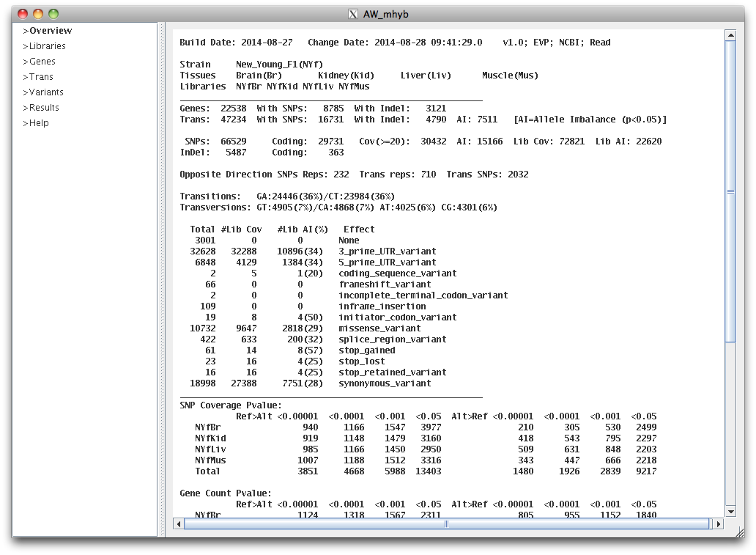The height and width of the screenshot is (555, 756).
Task: Click the synonymous_variant effect label
Action: [385, 383]
